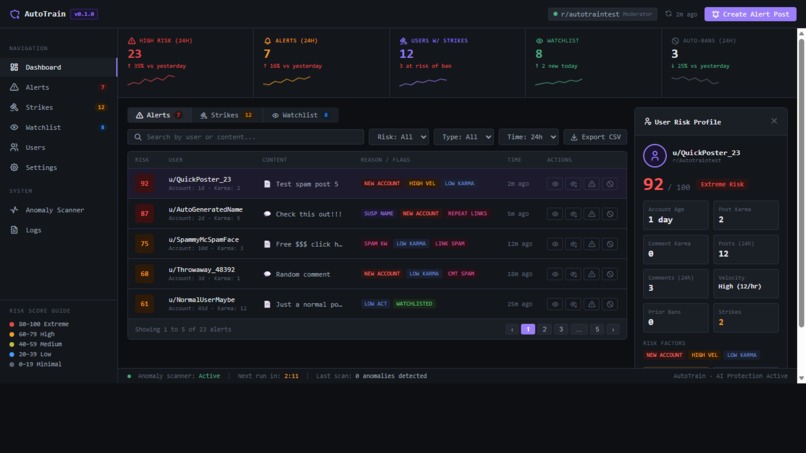View details for u/SpammyMcSpamFace alert
Image resolution: width=806 pixels, height=453 pixels.
pyautogui.click(x=555, y=244)
